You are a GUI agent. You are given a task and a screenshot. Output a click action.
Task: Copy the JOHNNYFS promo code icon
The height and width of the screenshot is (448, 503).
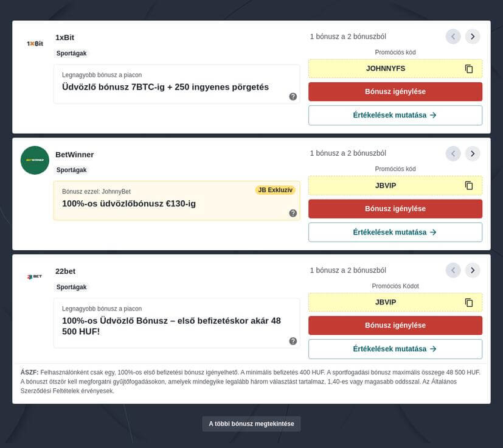tap(468, 69)
